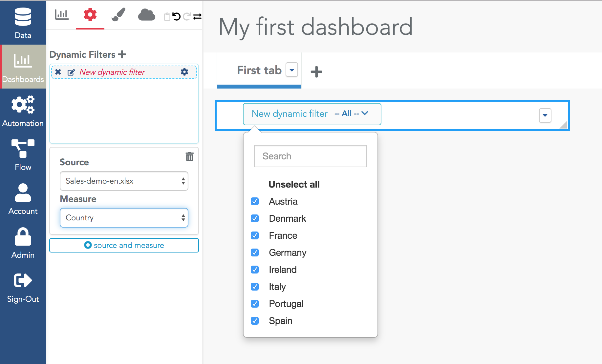The image size is (602, 364).
Task: Open the paintbrush style tab
Action: point(118,15)
